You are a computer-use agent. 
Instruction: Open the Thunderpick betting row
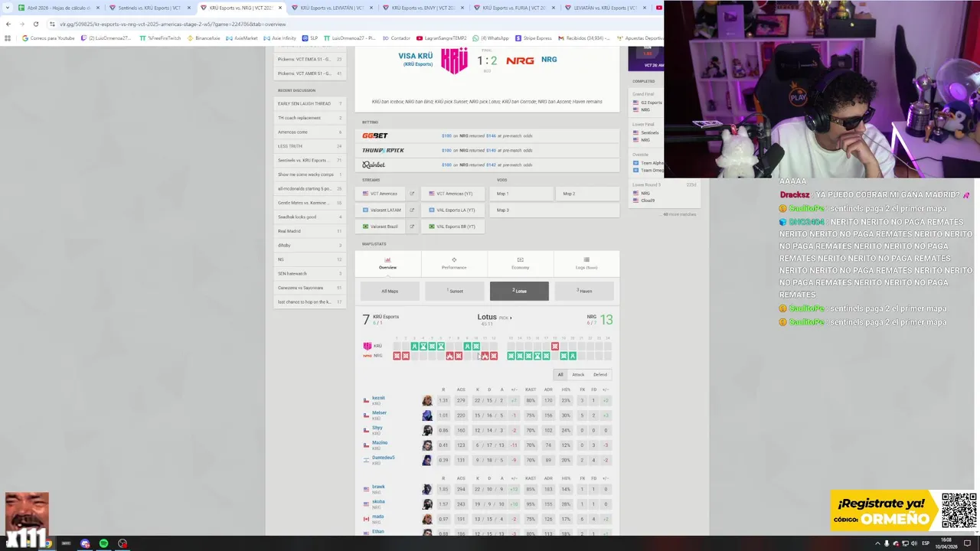click(487, 150)
